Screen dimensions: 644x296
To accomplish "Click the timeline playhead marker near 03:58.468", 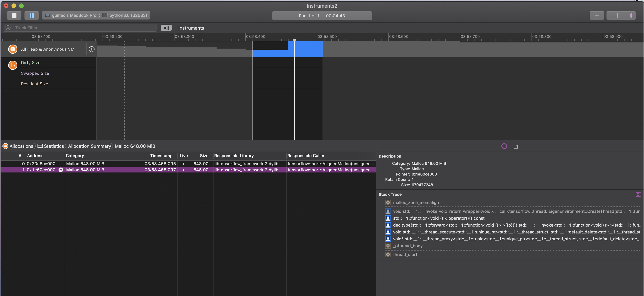I will click(294, 40).
